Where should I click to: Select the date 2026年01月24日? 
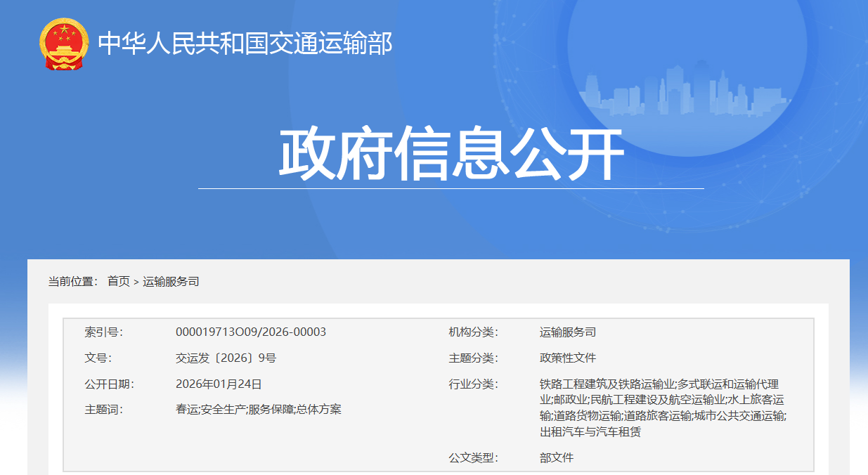[x=219, y=384]
